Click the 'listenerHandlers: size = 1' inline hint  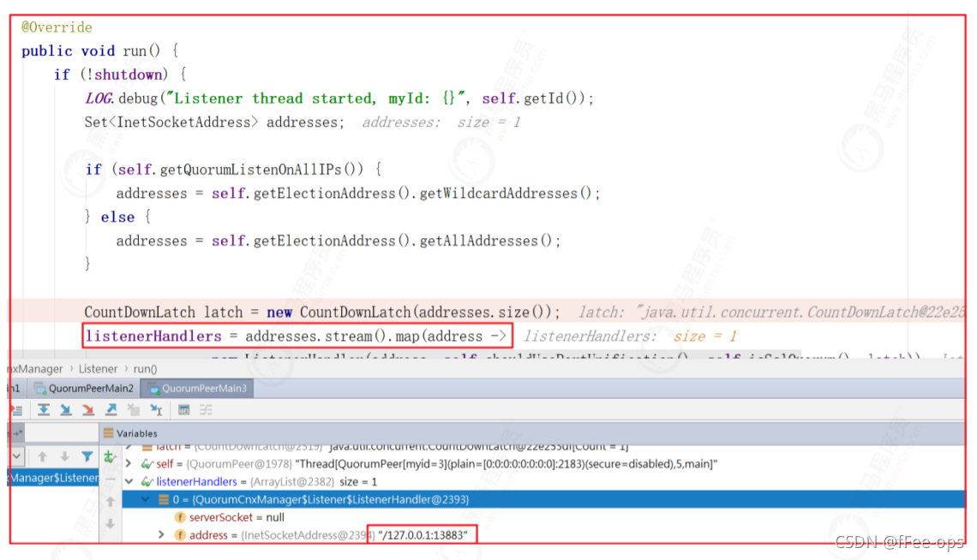tap(630, 337)
